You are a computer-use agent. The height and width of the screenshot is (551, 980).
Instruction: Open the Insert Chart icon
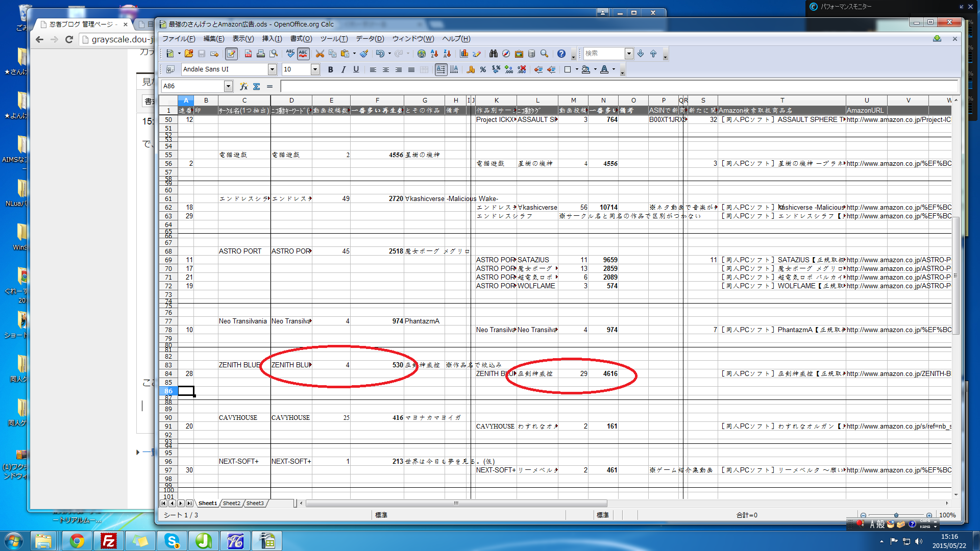click(x=464, y=54)
